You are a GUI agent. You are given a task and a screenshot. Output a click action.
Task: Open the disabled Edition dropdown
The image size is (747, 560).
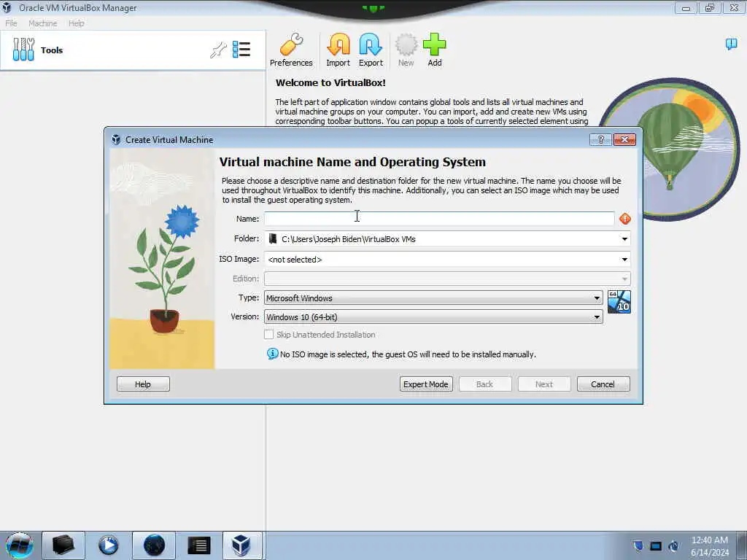[447, 279]
